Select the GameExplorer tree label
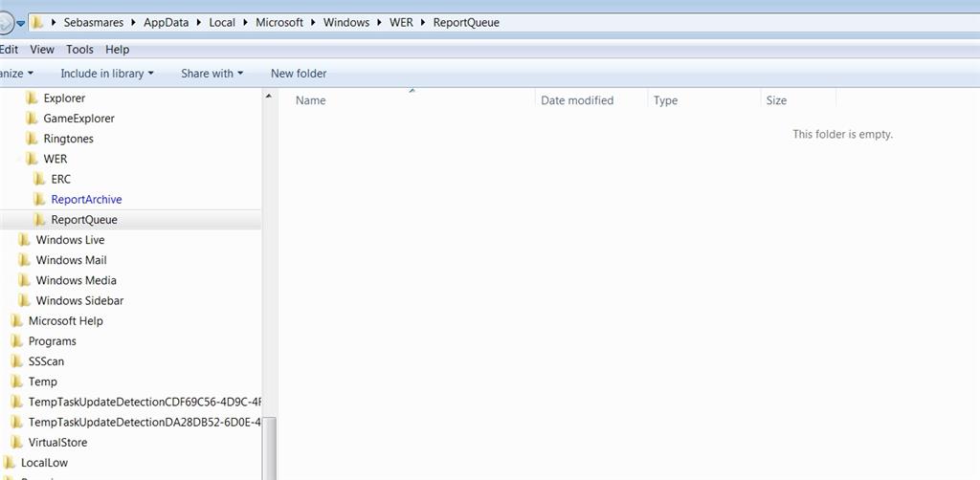 [x=78, y=119]
